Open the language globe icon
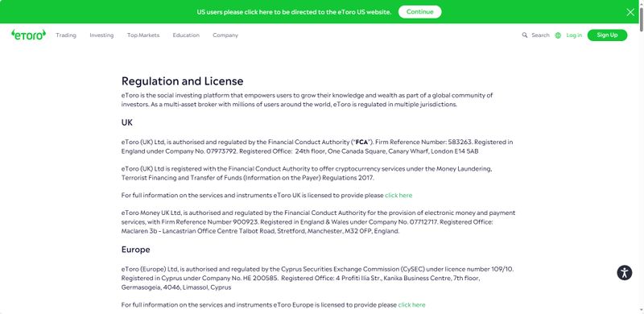Image resolution: width=644 pixels, height=314 pixels. 558,35
